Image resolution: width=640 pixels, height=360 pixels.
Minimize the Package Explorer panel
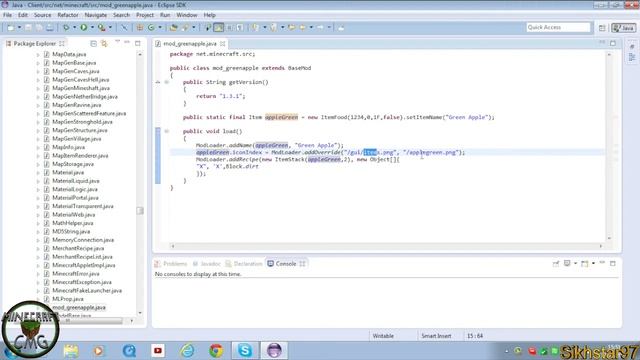127,42
